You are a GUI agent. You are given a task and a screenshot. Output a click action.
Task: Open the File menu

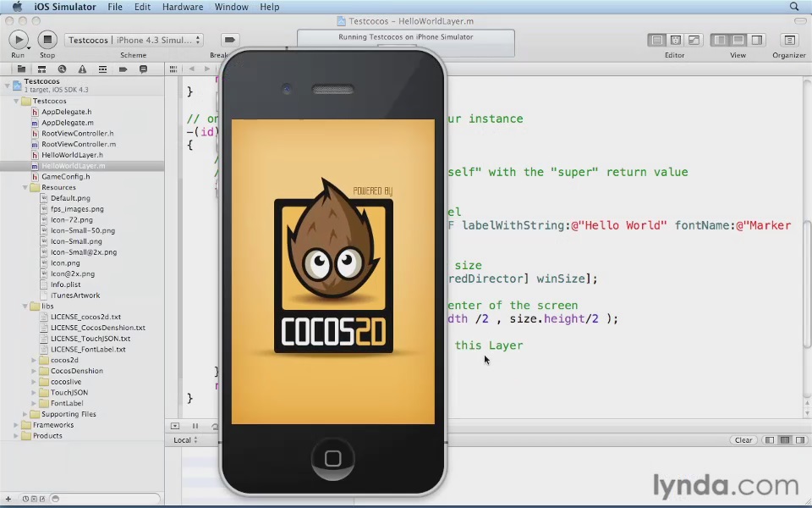point(114,7)
